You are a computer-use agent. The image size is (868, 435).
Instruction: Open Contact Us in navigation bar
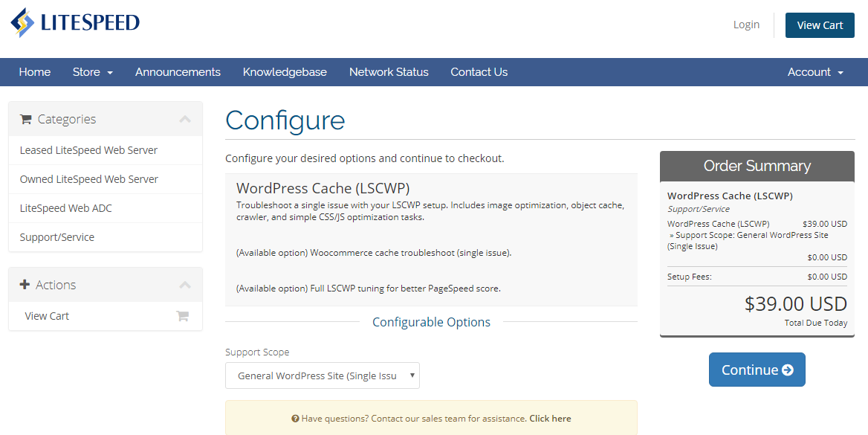(x=479, y=72)
